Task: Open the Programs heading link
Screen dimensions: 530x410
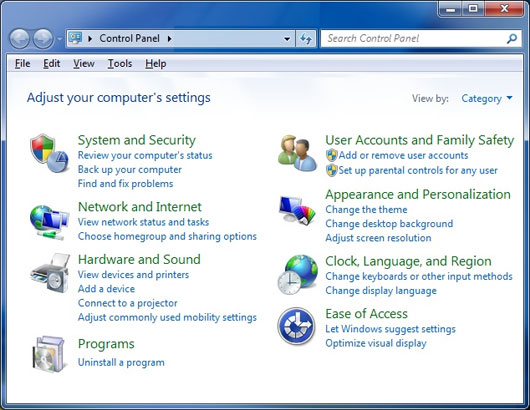Action: click(106, 344)
